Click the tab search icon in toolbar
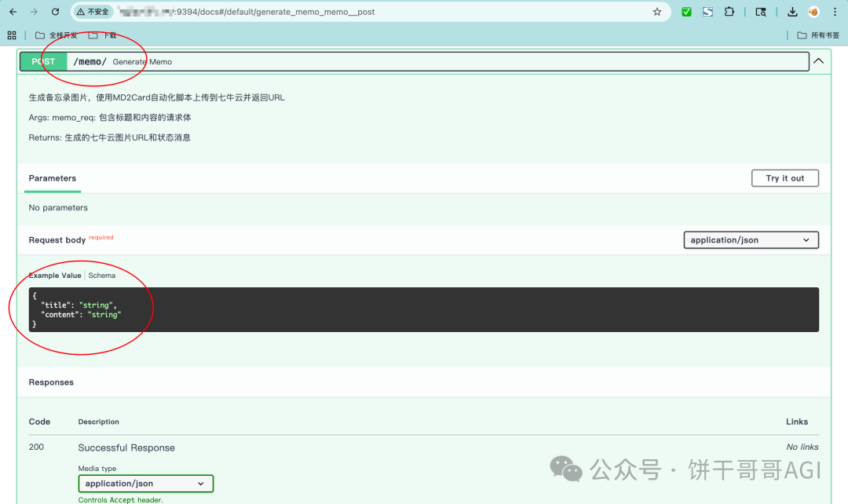 tap(760, 12)
